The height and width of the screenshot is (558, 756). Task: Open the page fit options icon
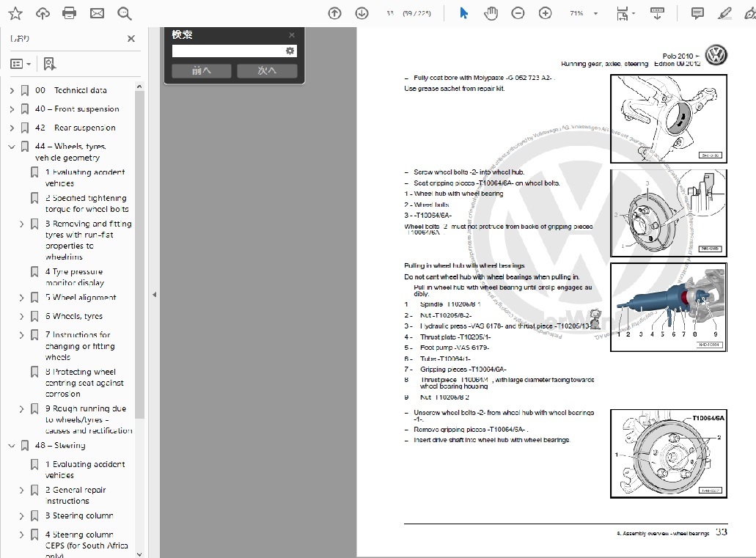[x=623, y=13]
